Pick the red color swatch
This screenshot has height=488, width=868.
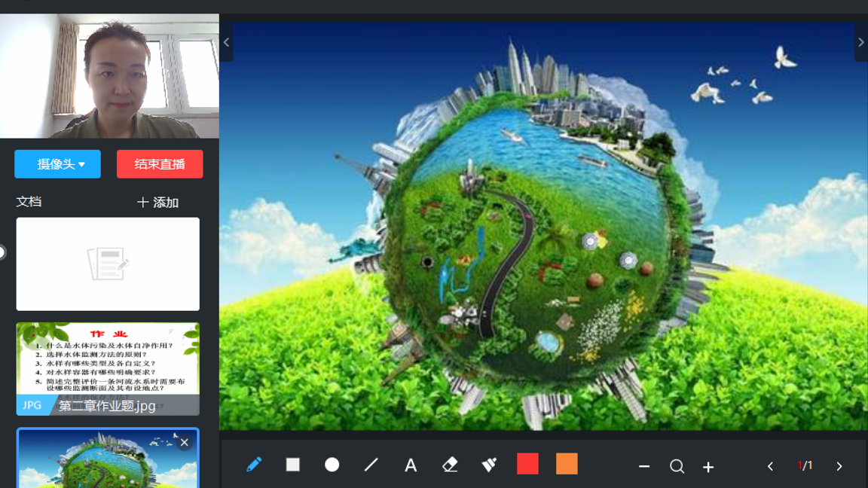527,464
